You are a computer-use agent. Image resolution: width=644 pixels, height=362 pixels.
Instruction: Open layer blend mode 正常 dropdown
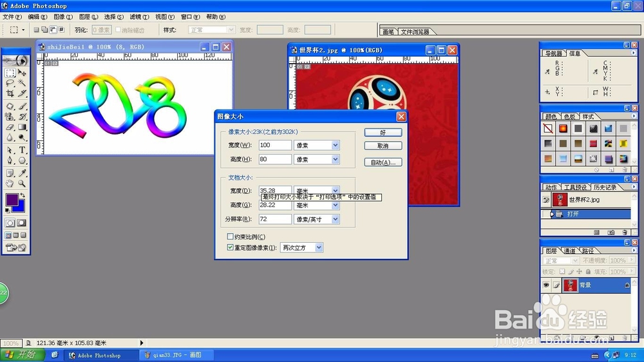(575, 260)
